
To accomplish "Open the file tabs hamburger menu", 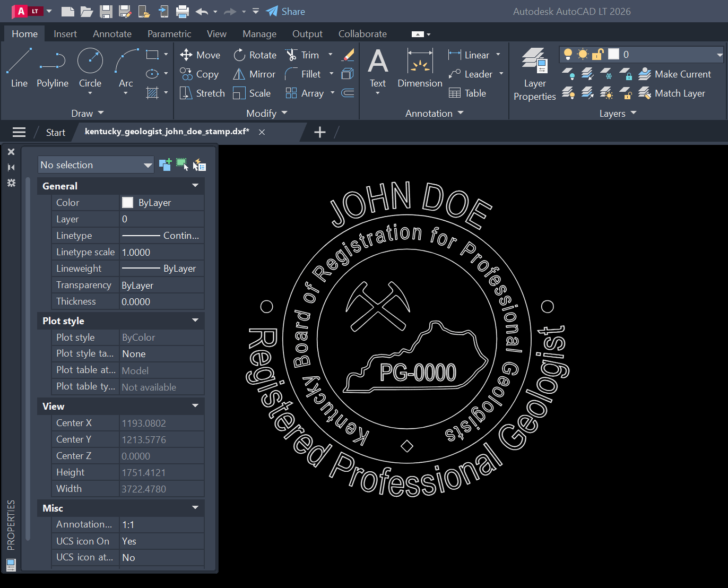I will pos(19,132).
